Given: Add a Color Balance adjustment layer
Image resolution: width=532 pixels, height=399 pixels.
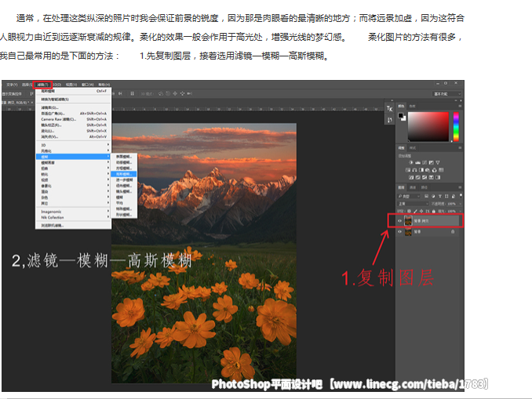Looking at the screenshot, I should coord(414,170).
